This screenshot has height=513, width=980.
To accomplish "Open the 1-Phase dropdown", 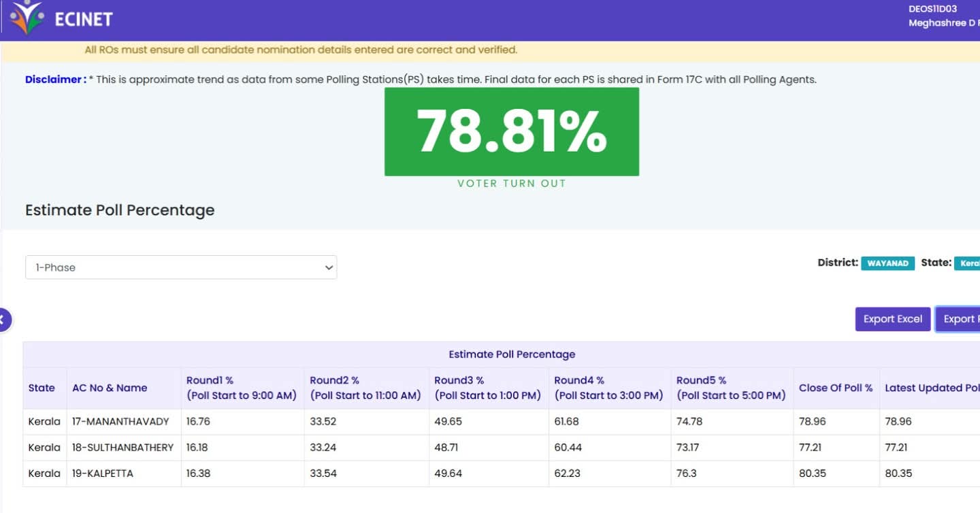I will click(181, 267).
